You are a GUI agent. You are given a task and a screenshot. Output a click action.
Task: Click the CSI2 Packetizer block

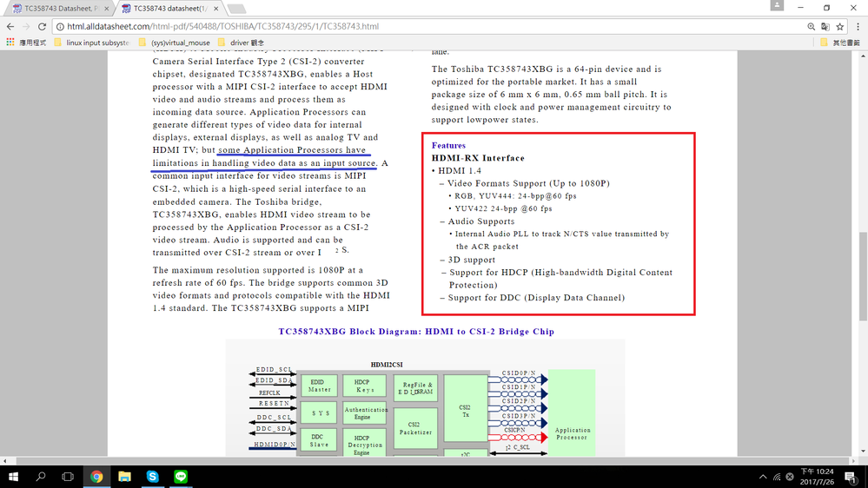click(x=415, y=429)
